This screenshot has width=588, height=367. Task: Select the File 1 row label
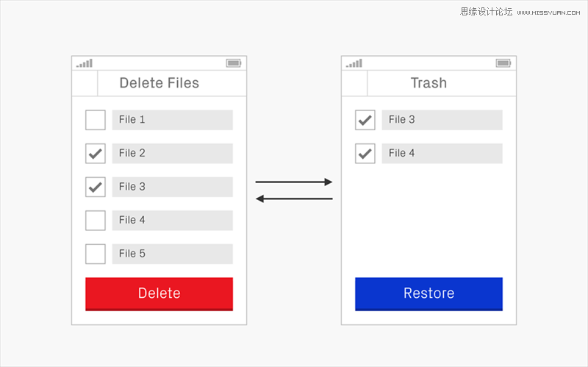(x=173, y=120)
